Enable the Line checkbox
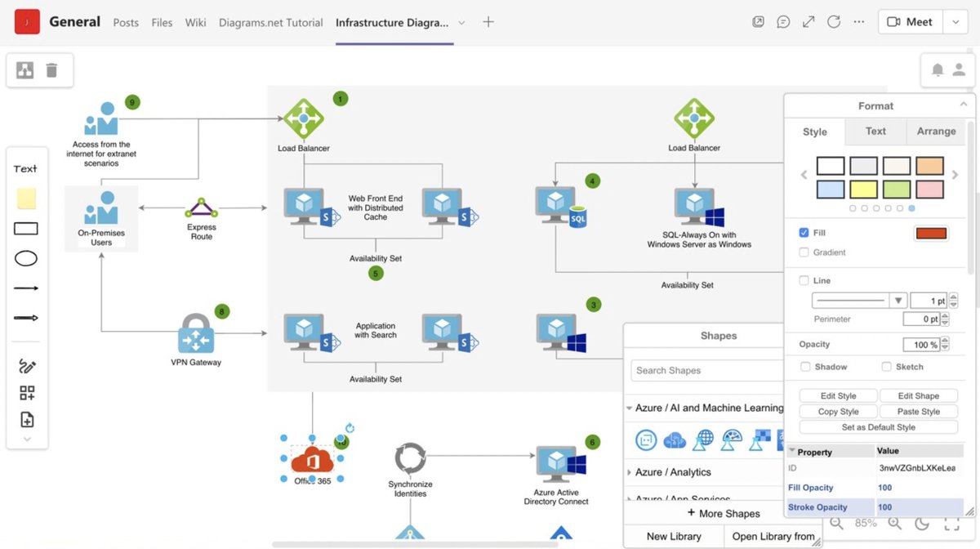The height and width of the screenshot is (549, 980). [x=804, y=280]
